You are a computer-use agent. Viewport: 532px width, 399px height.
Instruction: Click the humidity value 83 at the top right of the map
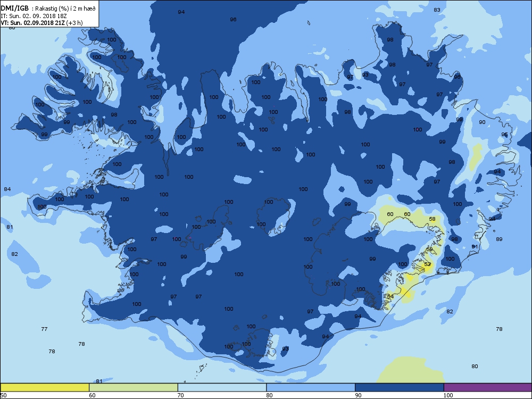point(437,10)
